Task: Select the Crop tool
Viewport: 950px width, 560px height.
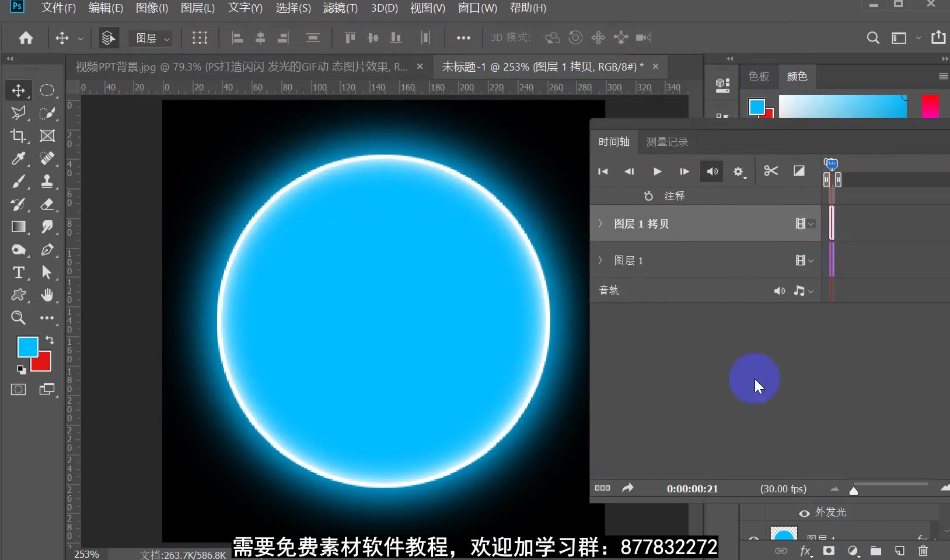Action: tap(18, 136)
